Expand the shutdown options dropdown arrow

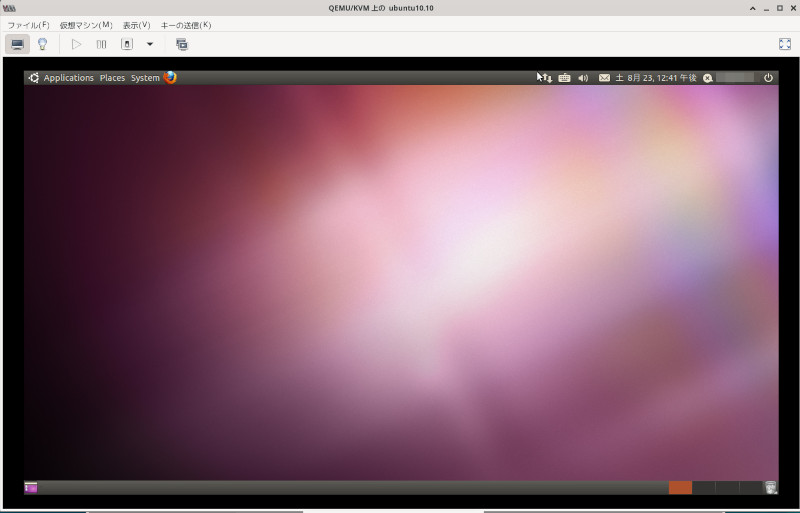(149, 44)
